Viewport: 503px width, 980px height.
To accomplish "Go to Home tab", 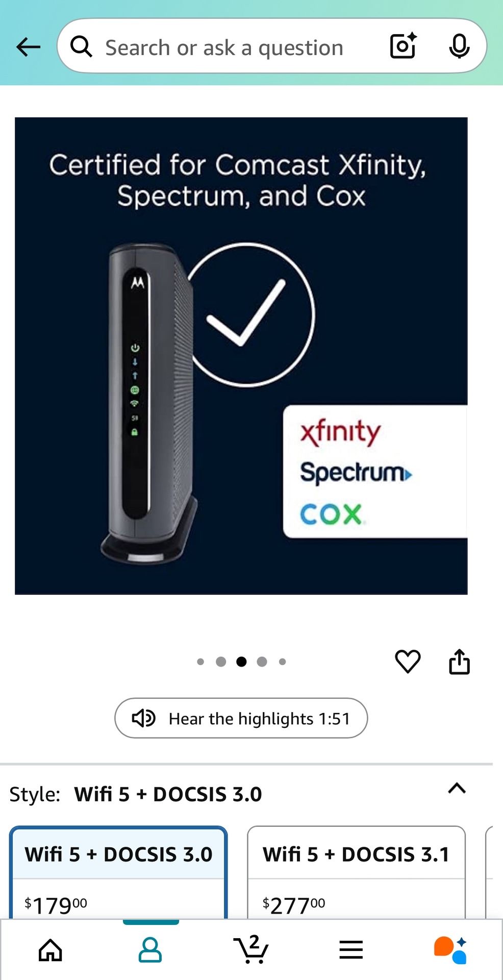I will tap(51, 950).
